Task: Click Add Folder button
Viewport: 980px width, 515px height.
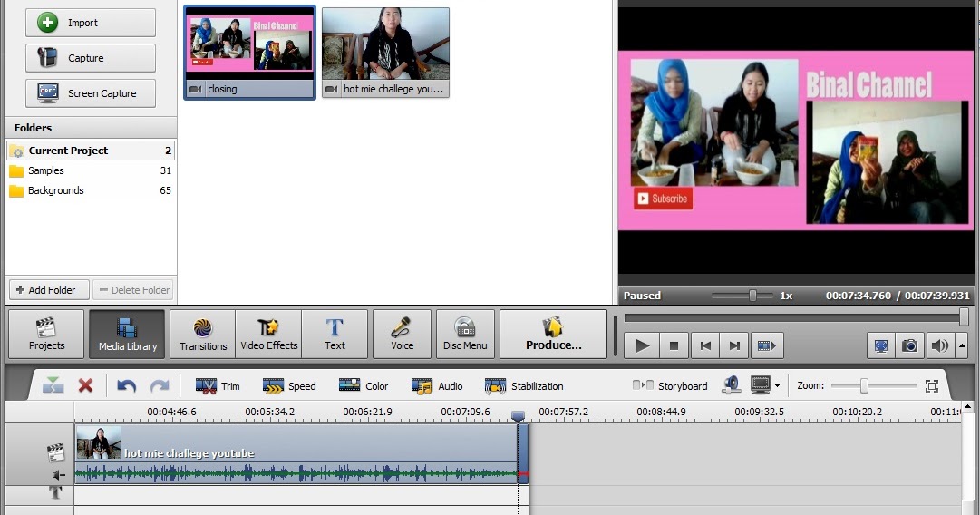Action: click(x=49, y=290)
